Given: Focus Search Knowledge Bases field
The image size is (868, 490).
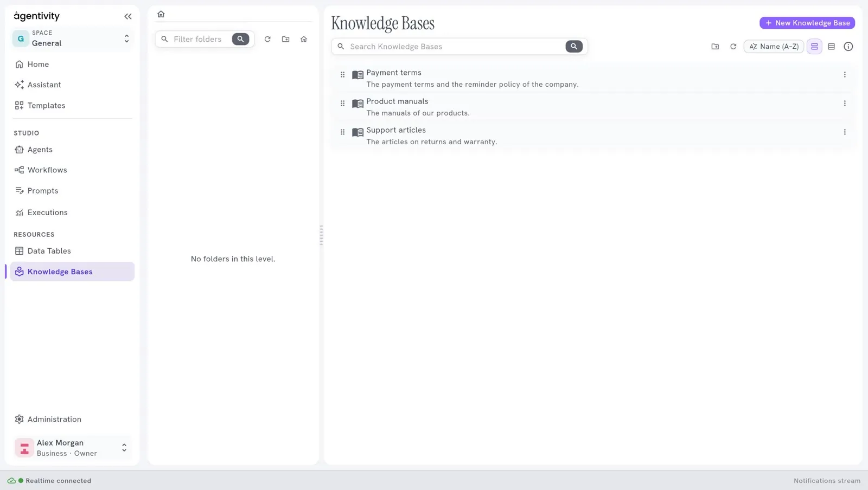Looking at the screenshot, I should coord(456,47).
